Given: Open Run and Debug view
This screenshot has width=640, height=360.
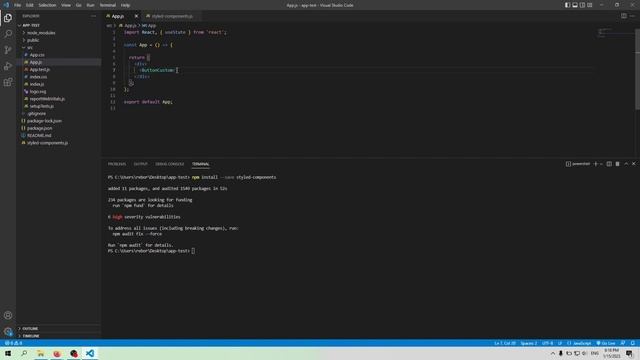Looking at the screenshot, I should 8,66.
